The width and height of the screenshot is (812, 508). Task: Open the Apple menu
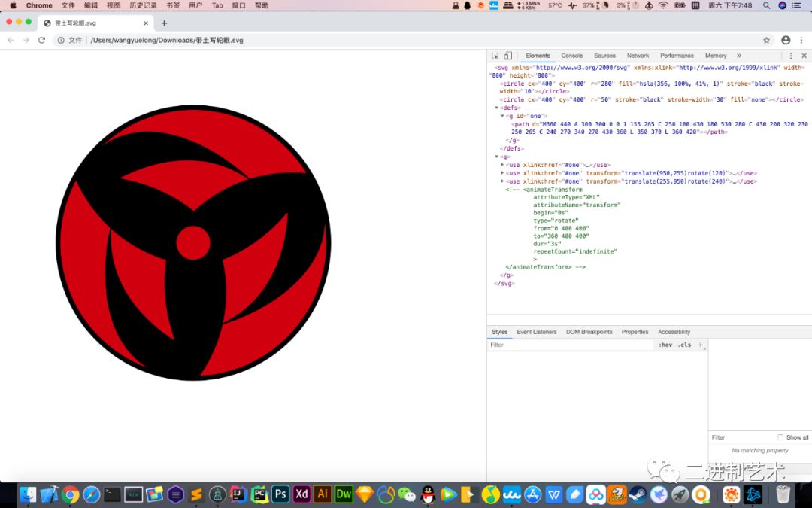click(x=13, y=5)
